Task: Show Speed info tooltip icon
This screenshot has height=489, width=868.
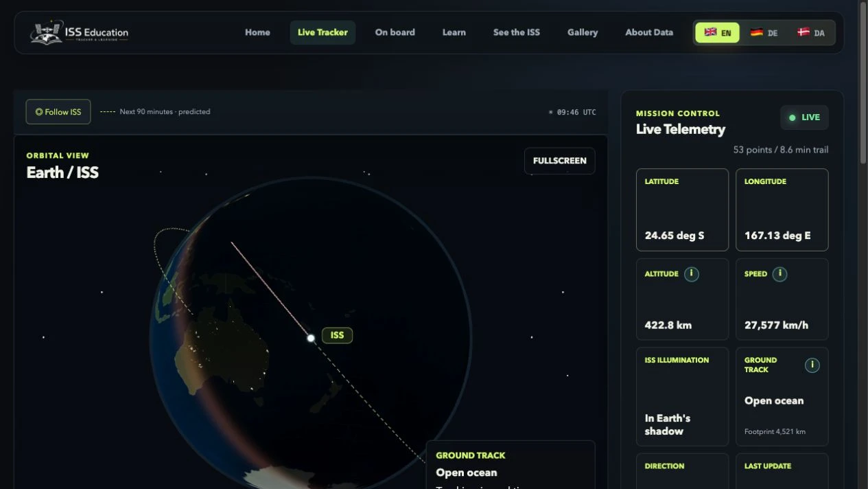Action: coord(779,274)
